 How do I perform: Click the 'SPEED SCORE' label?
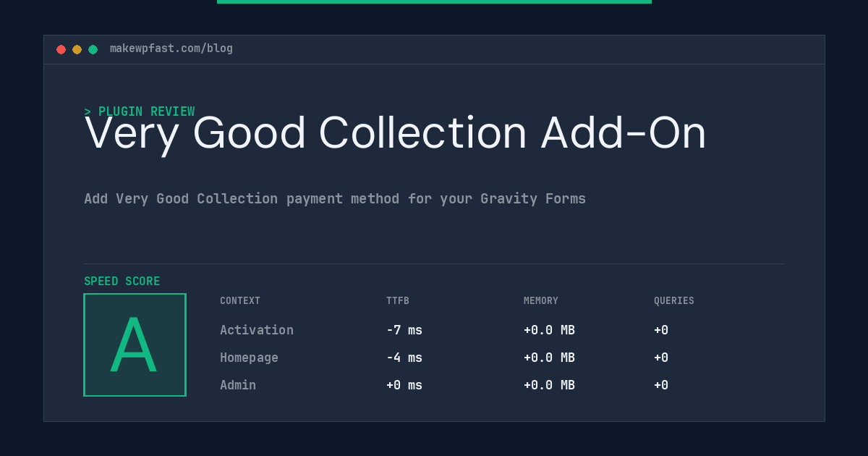click(x=122, y=282)
